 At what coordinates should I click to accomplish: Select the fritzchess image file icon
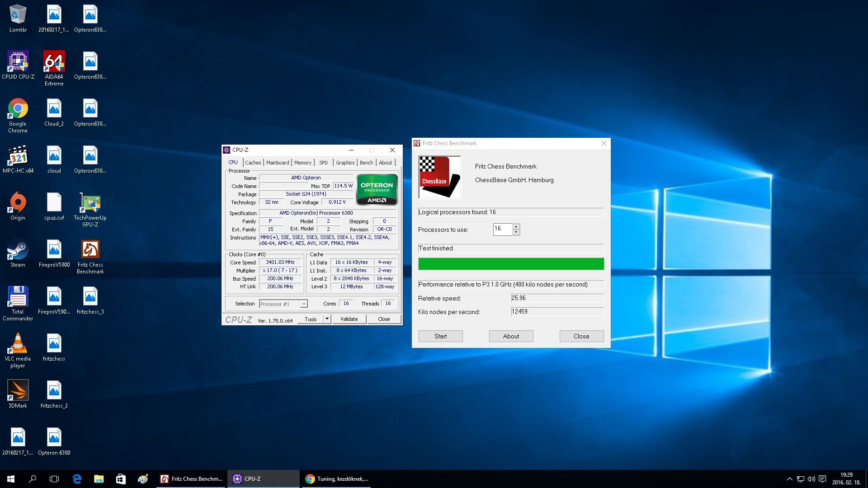[54, 347]
